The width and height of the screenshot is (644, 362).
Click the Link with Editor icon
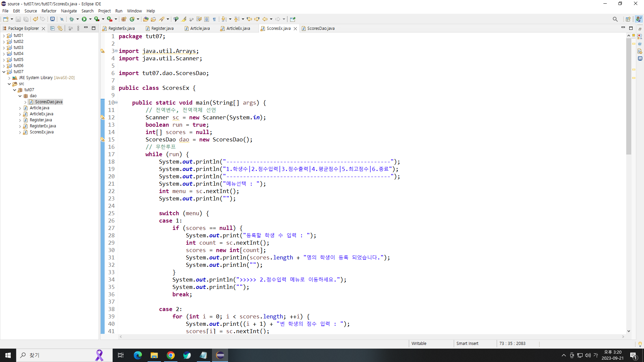60,28
